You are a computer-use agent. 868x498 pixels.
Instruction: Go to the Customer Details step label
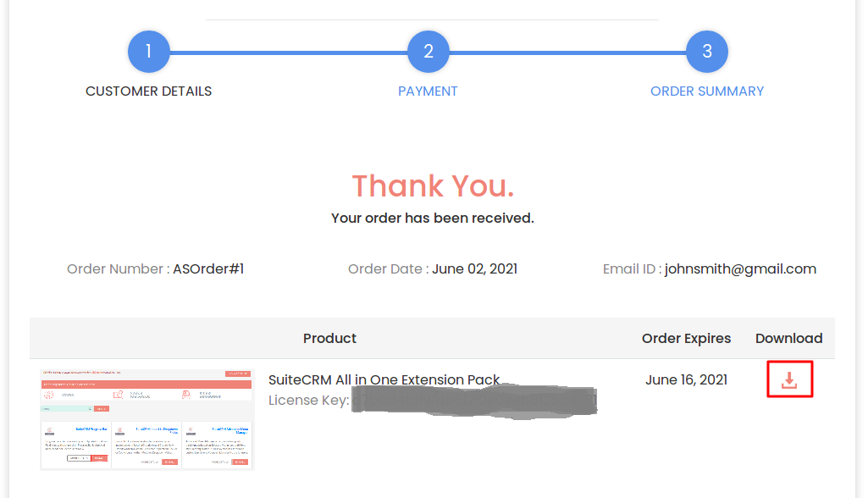pos(149,91)
